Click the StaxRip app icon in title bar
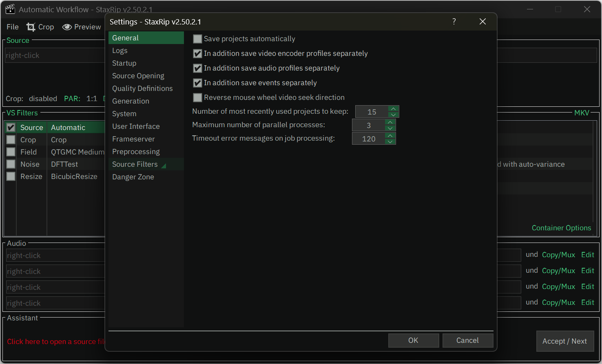Screen dimensions: 602x364 10,9
